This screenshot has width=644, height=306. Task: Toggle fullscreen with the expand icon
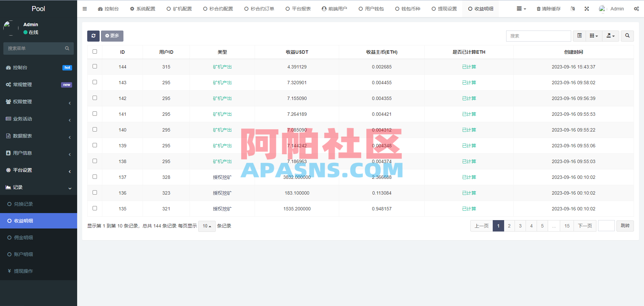[x=586, y=9]
